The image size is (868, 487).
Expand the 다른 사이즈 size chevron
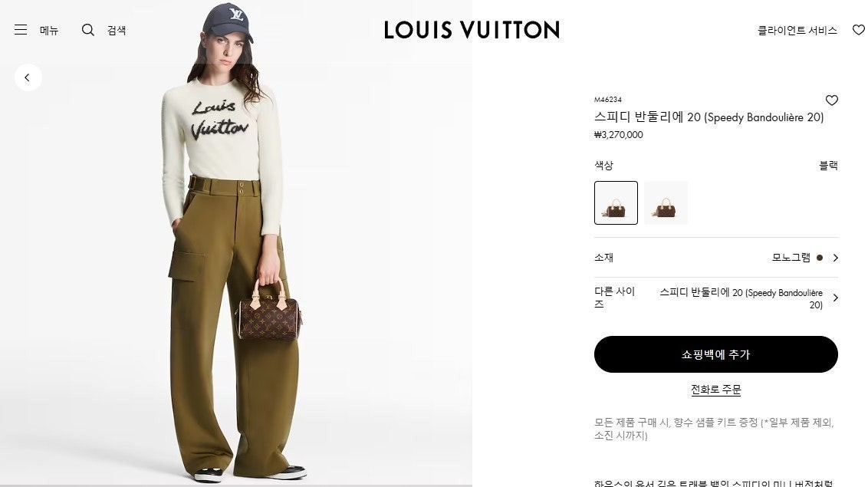click(835, 298)
